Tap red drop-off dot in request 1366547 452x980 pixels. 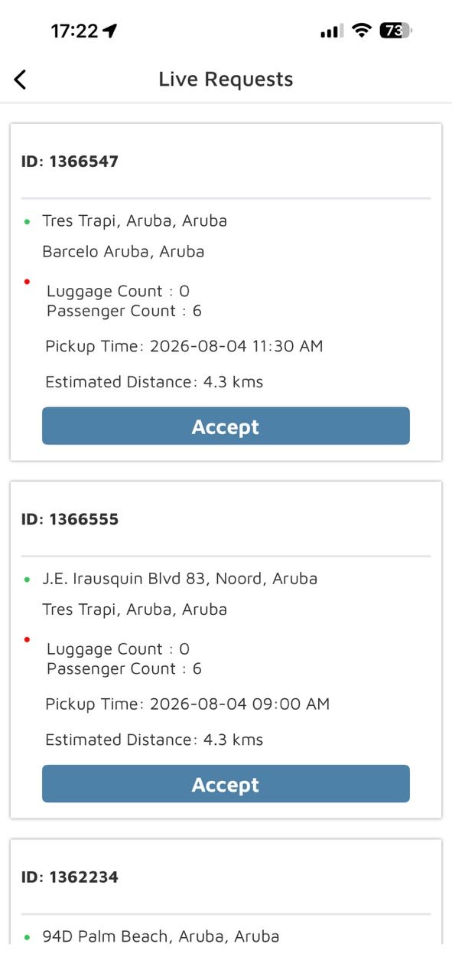(x=27, y=282)
